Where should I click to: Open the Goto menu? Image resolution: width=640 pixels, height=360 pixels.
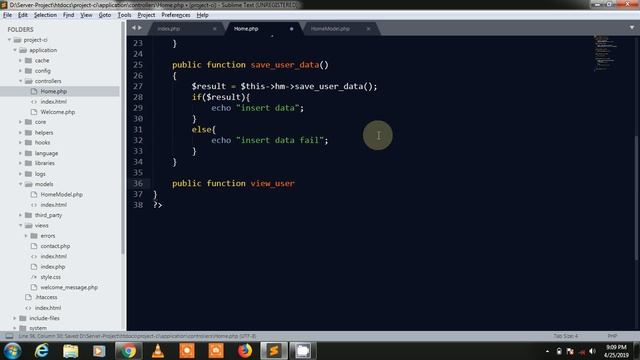[104, 15]
